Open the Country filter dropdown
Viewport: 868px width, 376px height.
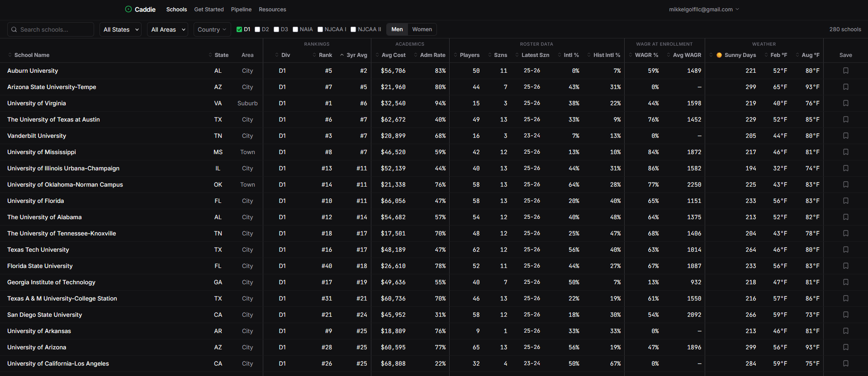click(212, 29)
